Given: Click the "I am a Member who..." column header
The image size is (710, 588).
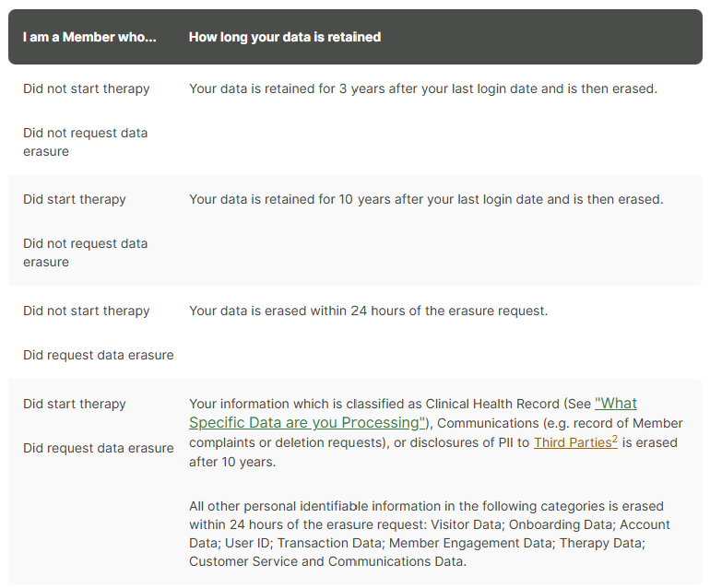Looking at the screenshot, I should [89, 37].
